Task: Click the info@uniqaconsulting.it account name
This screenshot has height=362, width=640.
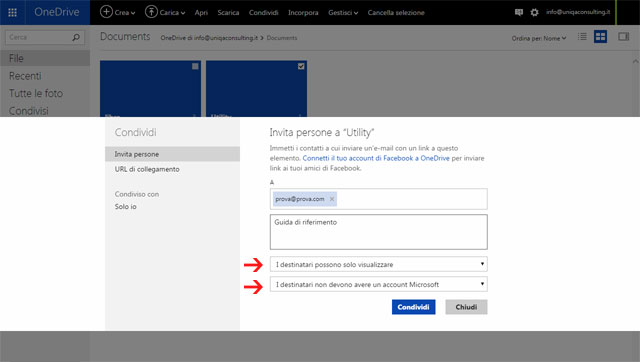Action: [x=578, y=12]
